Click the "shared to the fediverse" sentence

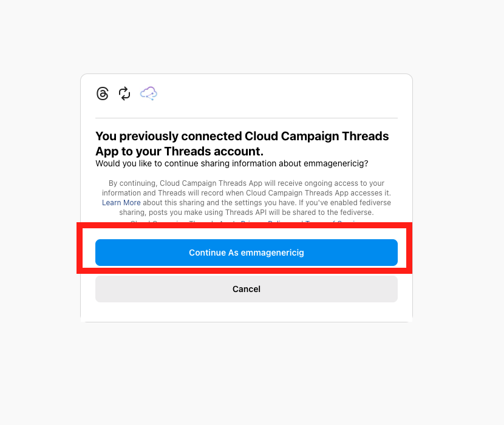click(x=333, y=212)
